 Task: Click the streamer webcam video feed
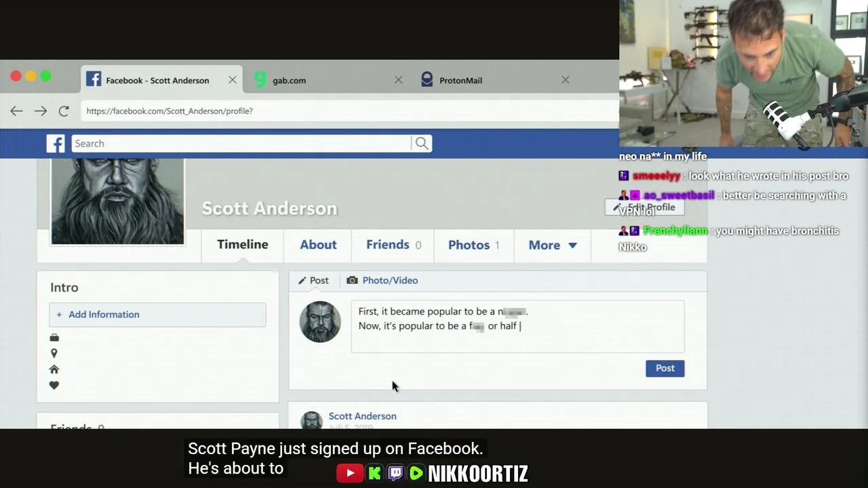[x=743, y=73]
